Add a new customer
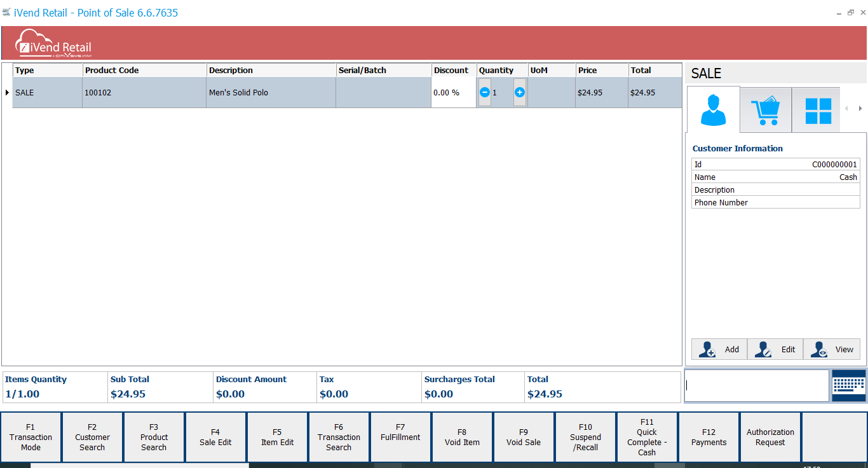868x468 pixels. pyautogui.click(x=719, y=349)
